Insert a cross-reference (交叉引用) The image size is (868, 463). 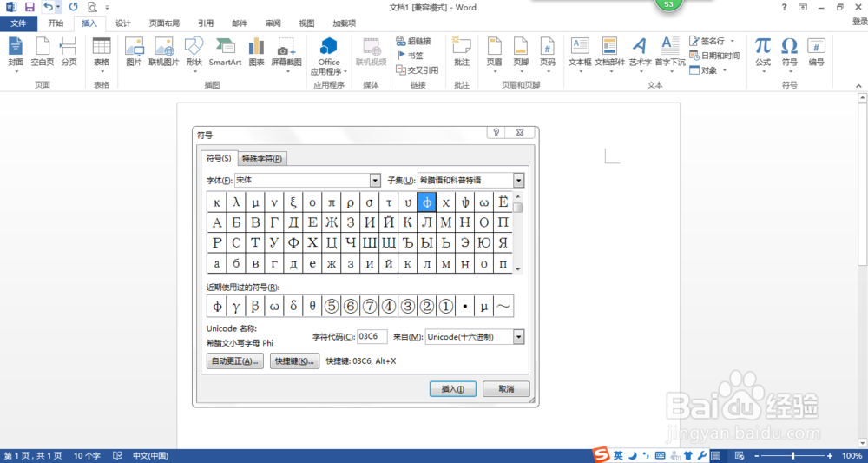(418, 69)
